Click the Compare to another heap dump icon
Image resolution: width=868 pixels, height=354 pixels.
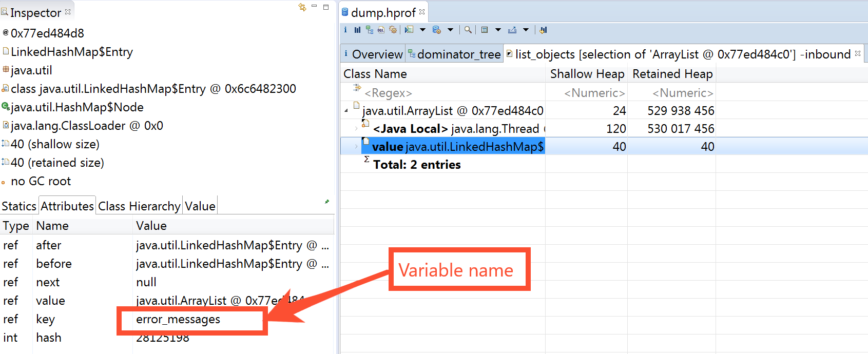point(543,30)
